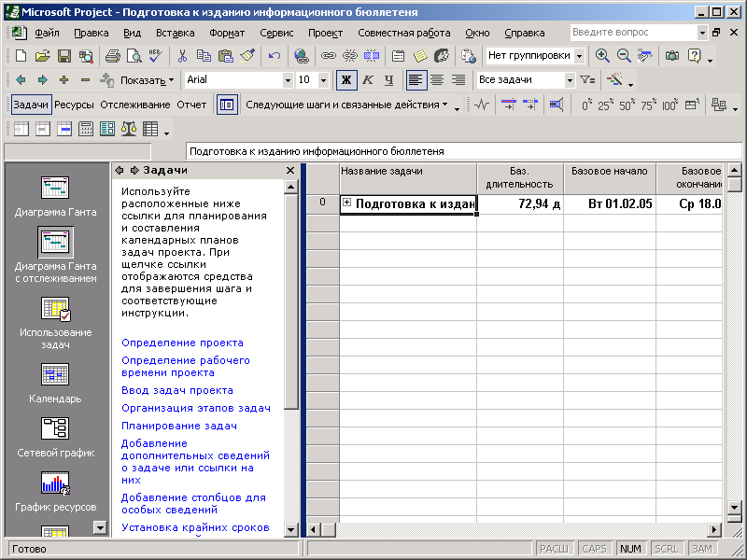This screenshot has width=747, height=560.
Task: Click the Undo arrow icon
Action: pos(274,56)
